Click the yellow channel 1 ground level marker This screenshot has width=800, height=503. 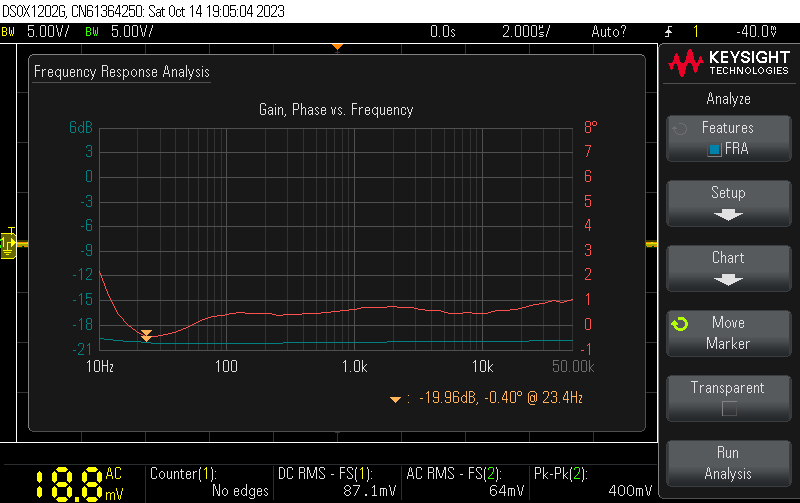8,244
